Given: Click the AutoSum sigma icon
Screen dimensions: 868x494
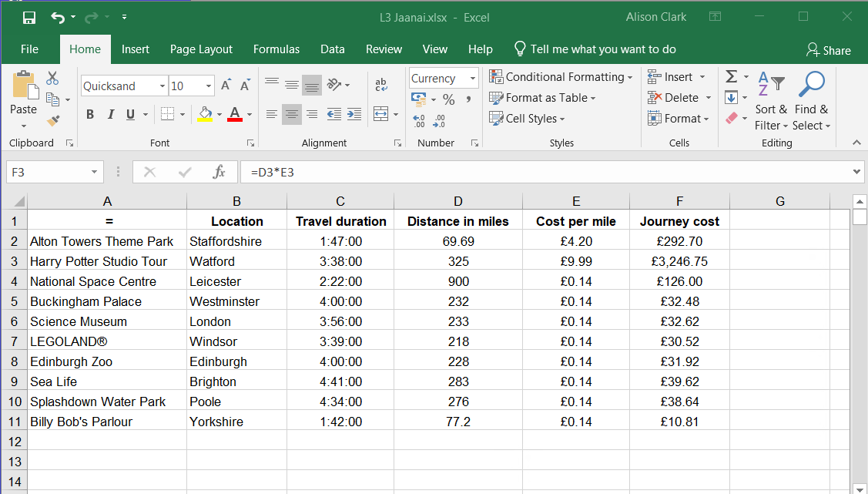Looking at the screenshot, I should pos(731,76).
